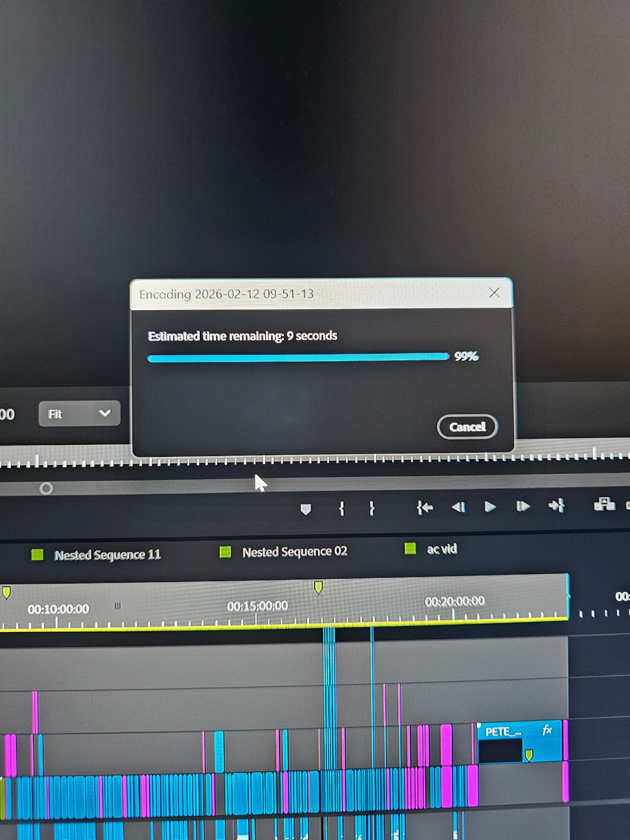
Task: Open the ac vid sequence tab
Action: 441,549
